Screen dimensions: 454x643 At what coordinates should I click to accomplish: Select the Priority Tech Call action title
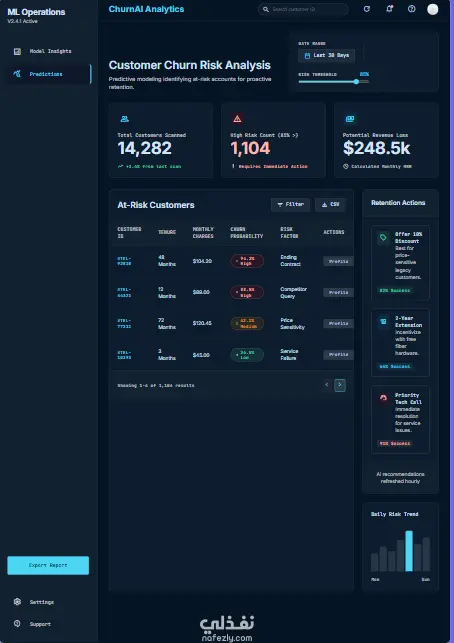coord(408,399)
